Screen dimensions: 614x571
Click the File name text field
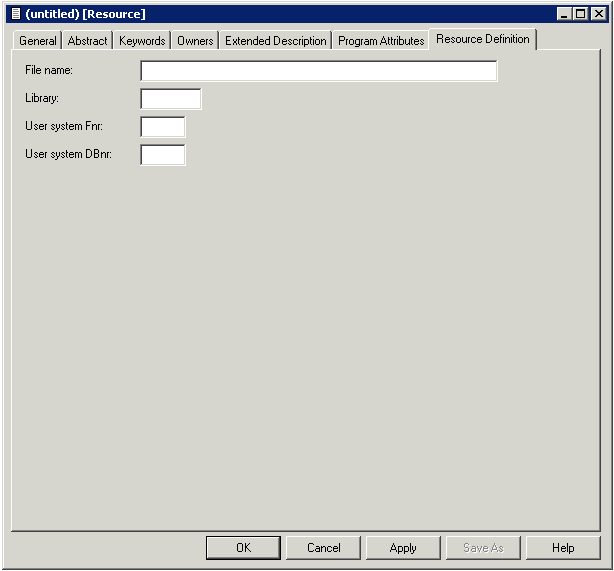[x=318, y=71]
